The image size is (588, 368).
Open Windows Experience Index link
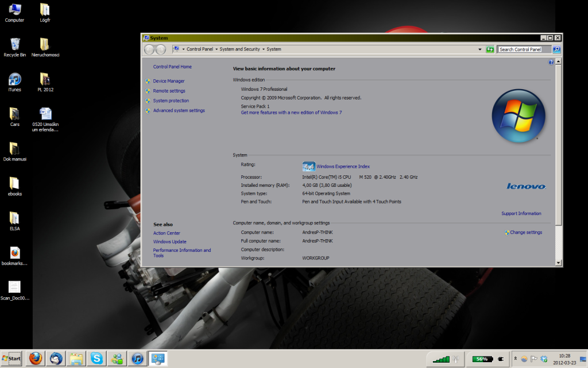coord(343,166)
